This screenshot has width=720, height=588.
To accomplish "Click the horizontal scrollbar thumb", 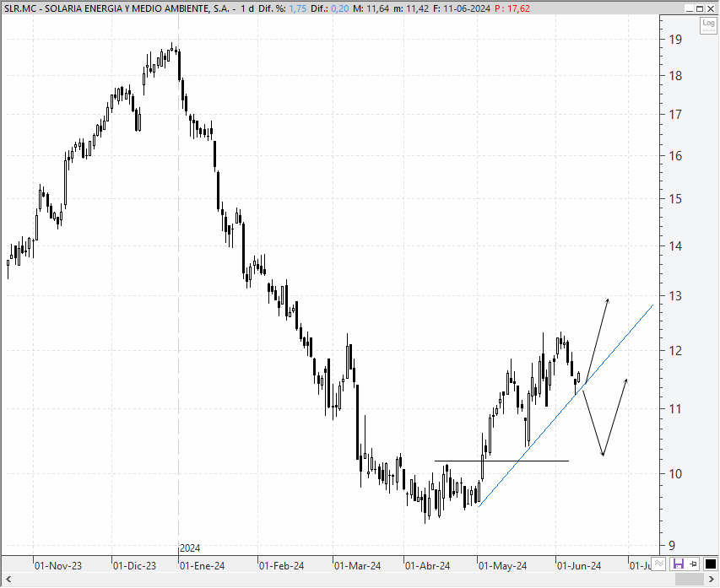I will [690, 580].
